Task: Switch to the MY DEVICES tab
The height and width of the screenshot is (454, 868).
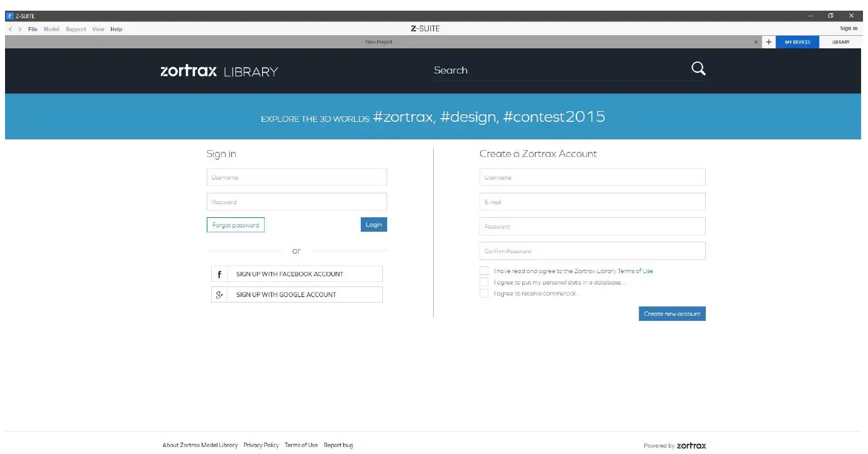Action: (797, 41)
